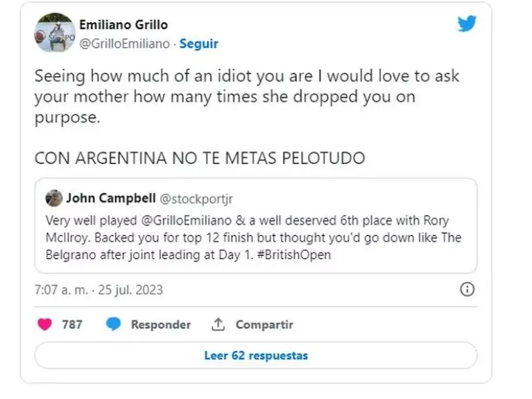Screen dimensions: 532x399
Task: Click the Twitter bird logo
Action: tap(467, 24)
